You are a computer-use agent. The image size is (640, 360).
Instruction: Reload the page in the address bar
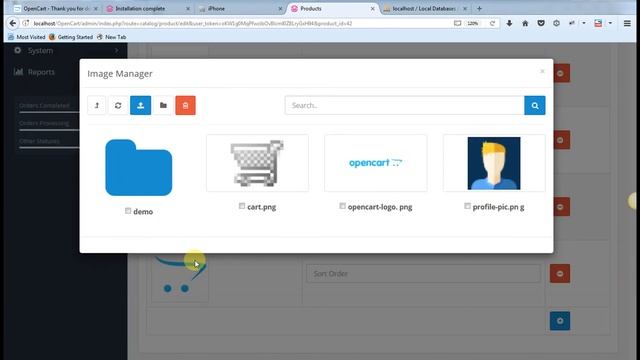492,23
